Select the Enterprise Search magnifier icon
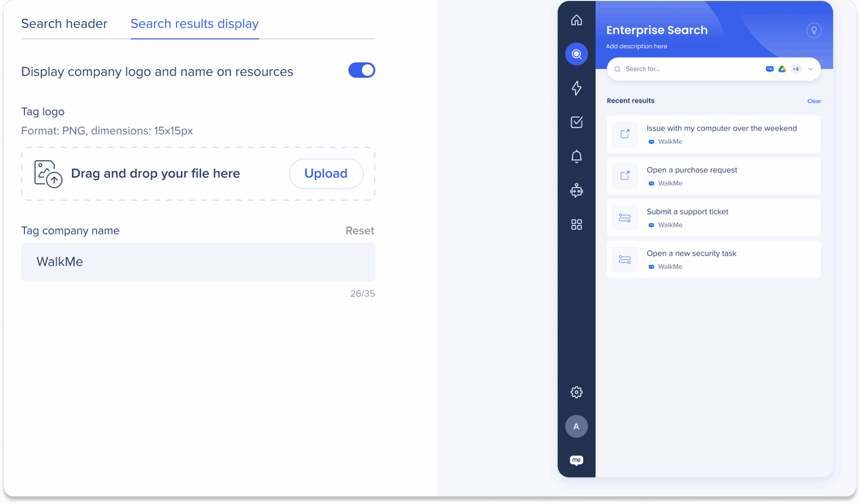This screenshot has width=860, height=504. click(576, 54)
